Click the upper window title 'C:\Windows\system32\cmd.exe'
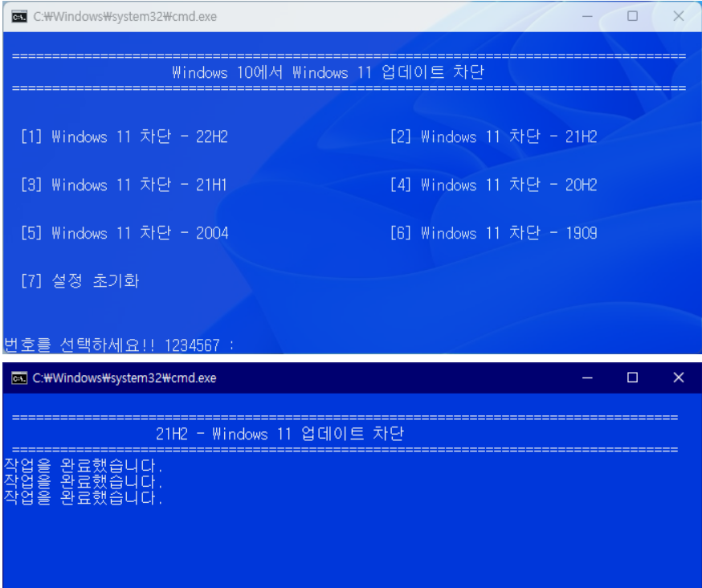The image size is (702, 588). point(125,17)
